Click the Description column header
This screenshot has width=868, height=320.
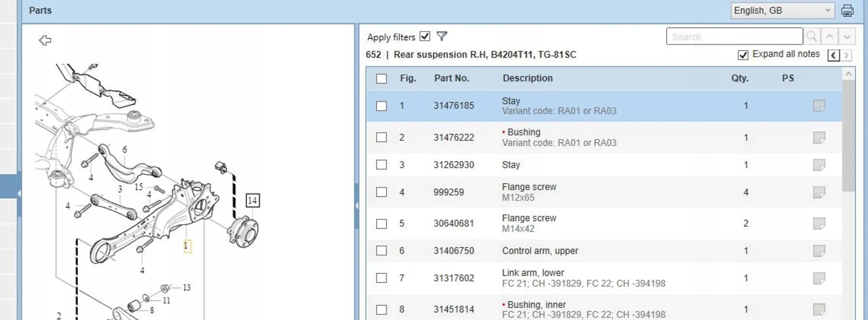pyautogui.click(x=528, y=78)
